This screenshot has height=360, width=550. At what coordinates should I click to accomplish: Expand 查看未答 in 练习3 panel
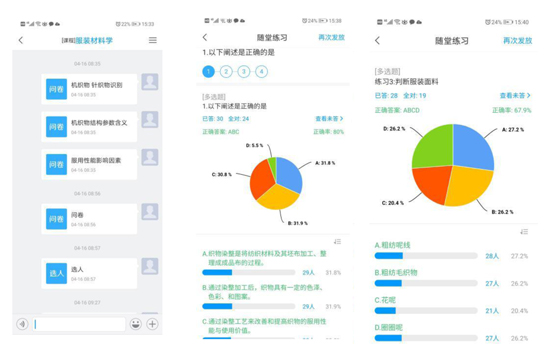tap(515, 95)
